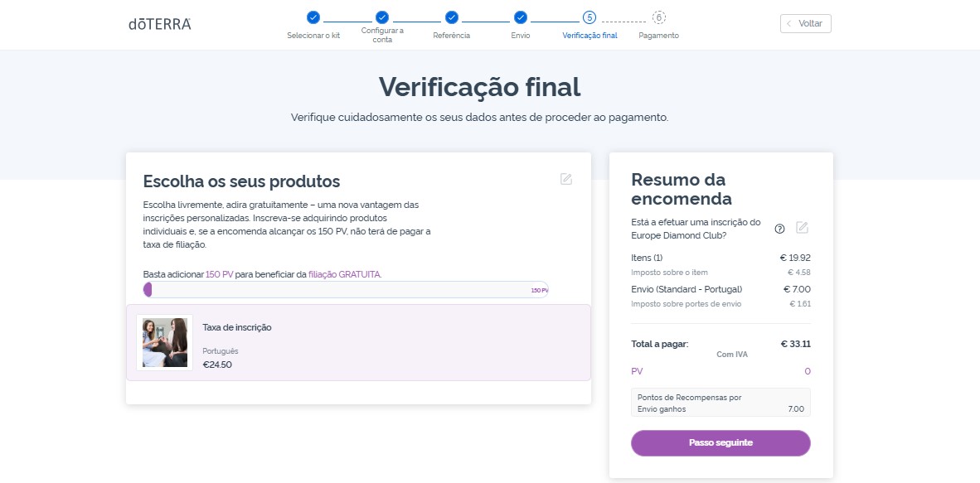The width and height of the screenshot is (980, 483).
Task: Go to Configurar a conta step checkmark
Action: click(x=382, y=17)
